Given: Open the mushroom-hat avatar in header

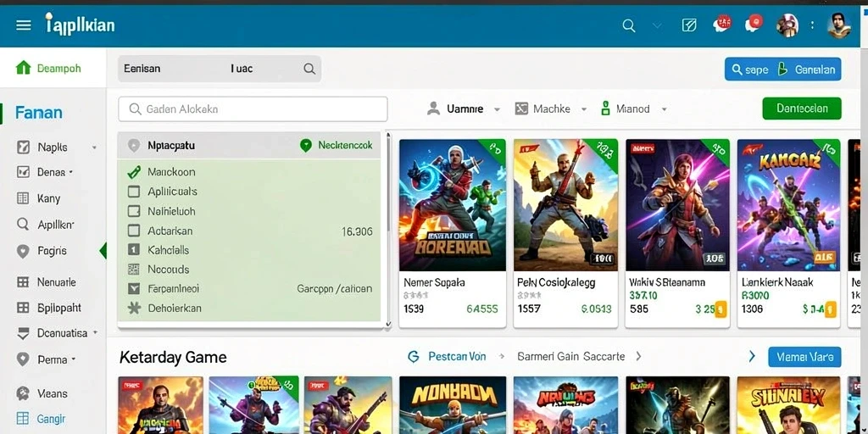Looking at the screenshot, I should (x=787, y=25).
